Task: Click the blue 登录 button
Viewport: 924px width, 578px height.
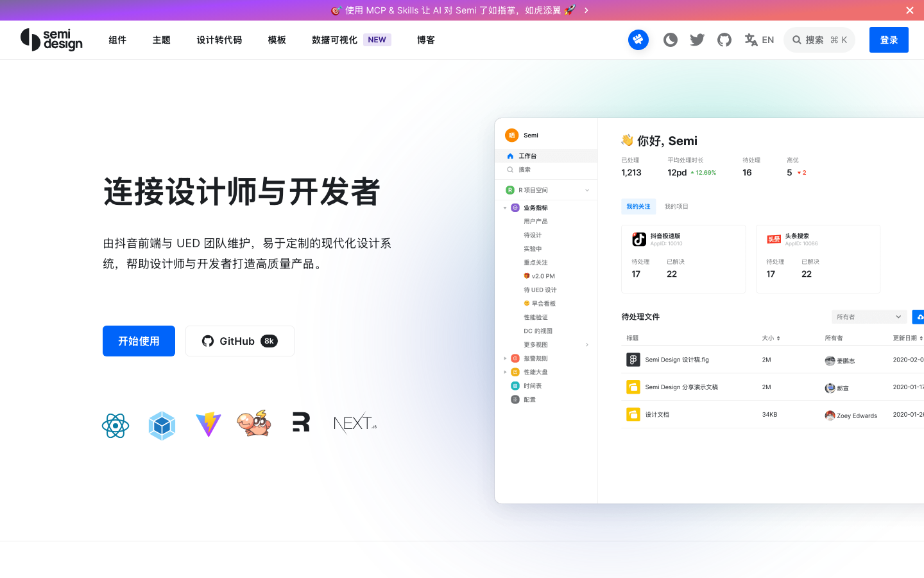Action: (889, 40)
